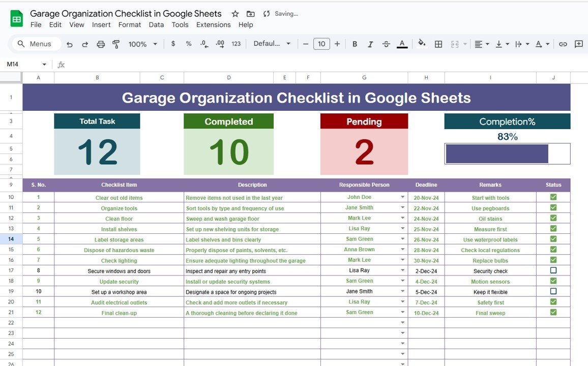Select the paint format tool

pyautogui.click(x=116, y=44)
